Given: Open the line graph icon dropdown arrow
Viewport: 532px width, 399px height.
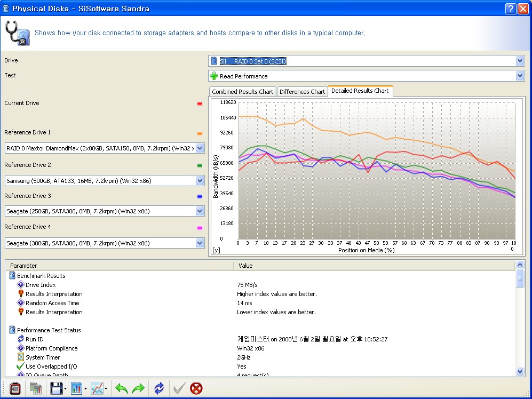Looking at the screenshot, I should 106,389.
